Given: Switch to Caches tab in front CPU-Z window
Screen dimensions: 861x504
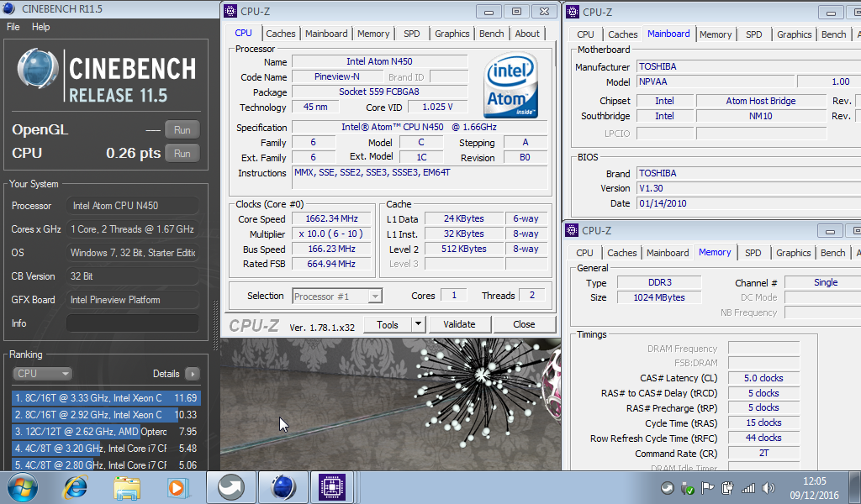Looking at the screenshot, I should coord(281,34).
